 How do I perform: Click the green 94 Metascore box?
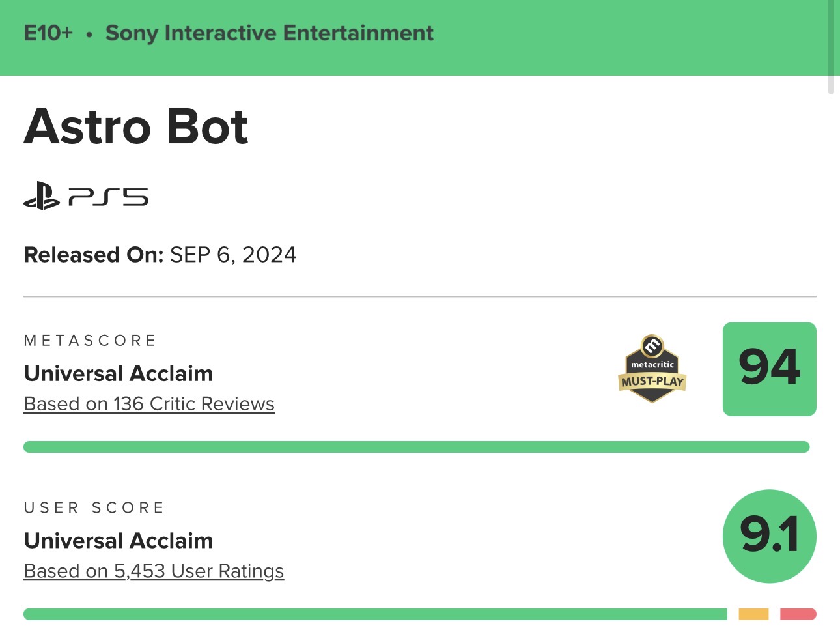(x=769, y=369)
